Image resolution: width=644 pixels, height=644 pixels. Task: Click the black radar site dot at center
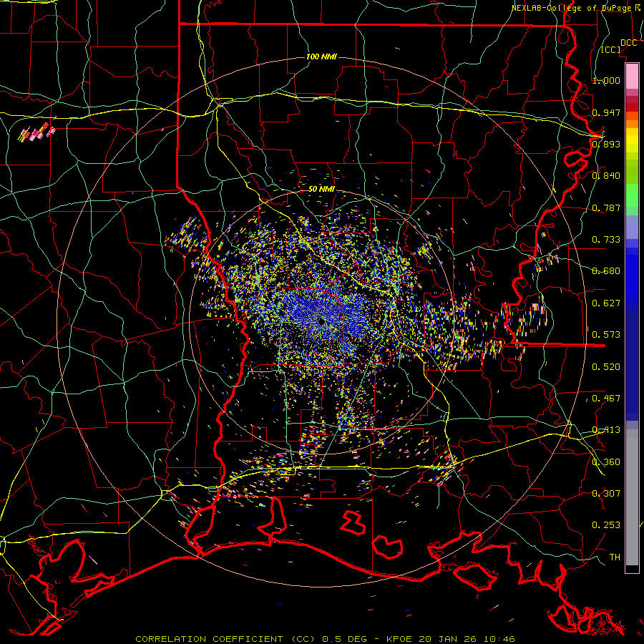pos(323,322)
